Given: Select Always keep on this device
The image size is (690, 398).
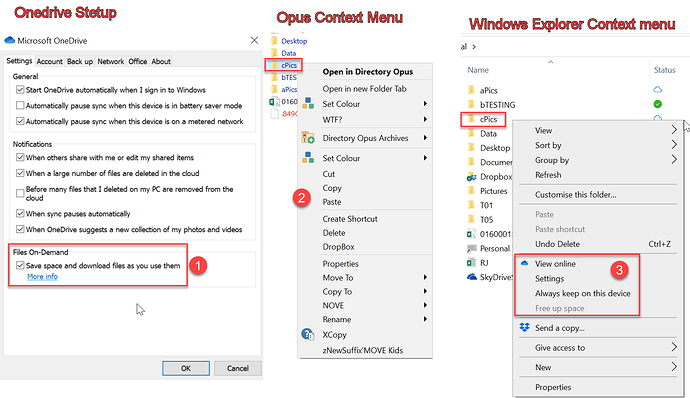Looking at the screenshot, I should point(583,293).
